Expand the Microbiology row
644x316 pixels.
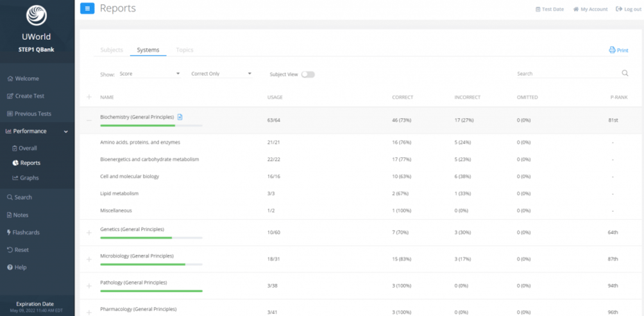tap(89, 259)
